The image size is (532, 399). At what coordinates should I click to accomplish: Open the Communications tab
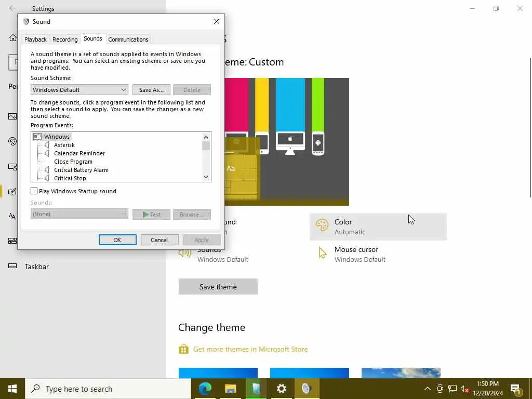(128, 39)
